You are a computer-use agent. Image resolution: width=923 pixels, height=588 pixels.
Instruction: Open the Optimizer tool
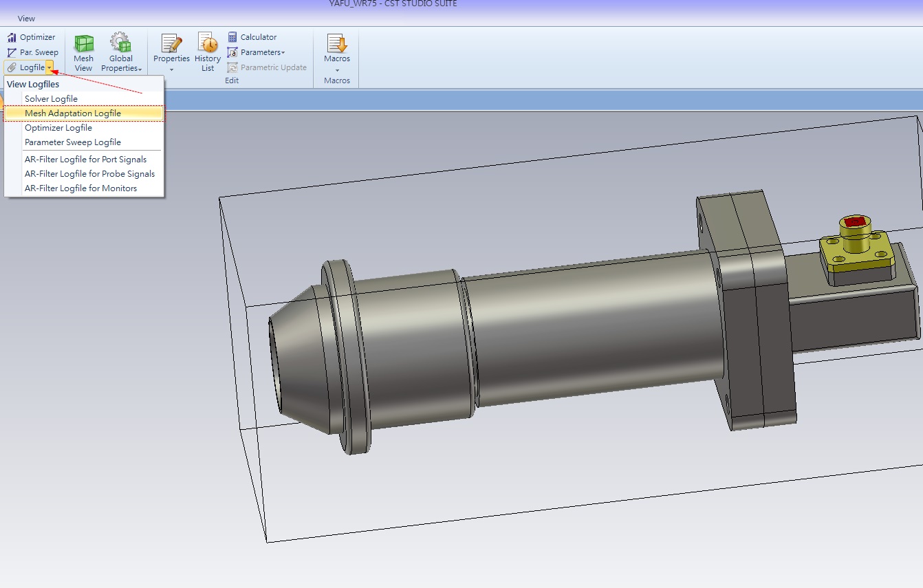(x=32, y=37)
